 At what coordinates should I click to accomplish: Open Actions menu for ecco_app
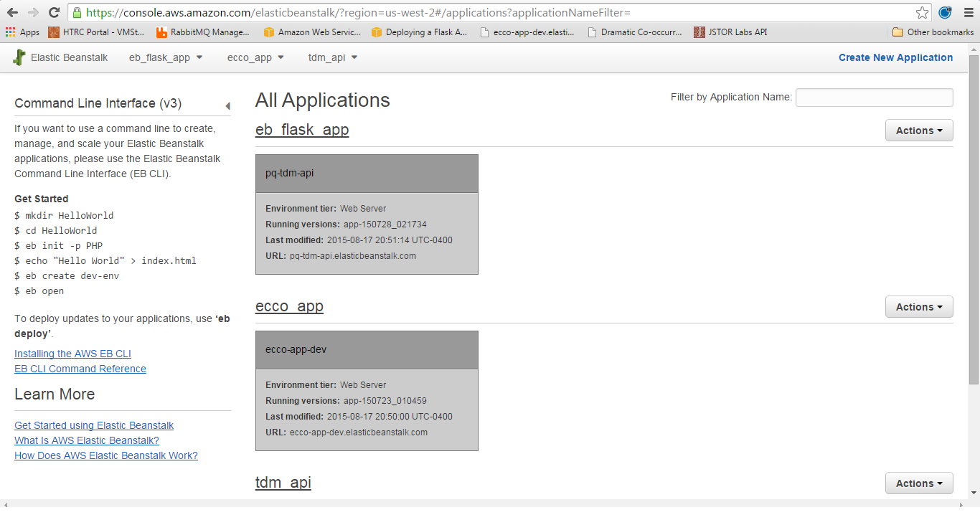tap(918, 307)
